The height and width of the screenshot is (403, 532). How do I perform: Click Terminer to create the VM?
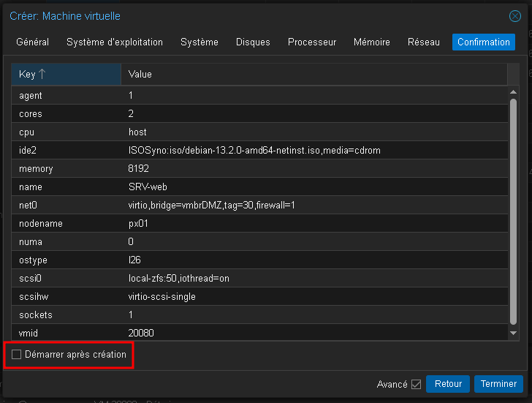point(499,384)
